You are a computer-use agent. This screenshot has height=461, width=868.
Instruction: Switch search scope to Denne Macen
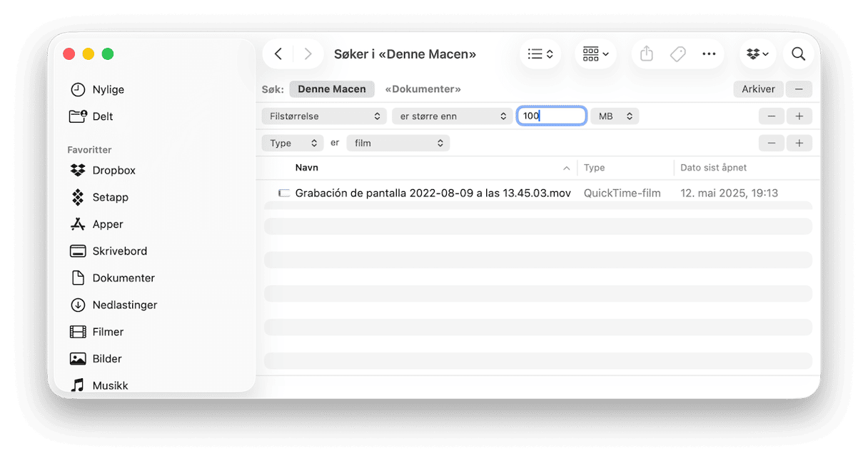331,89
